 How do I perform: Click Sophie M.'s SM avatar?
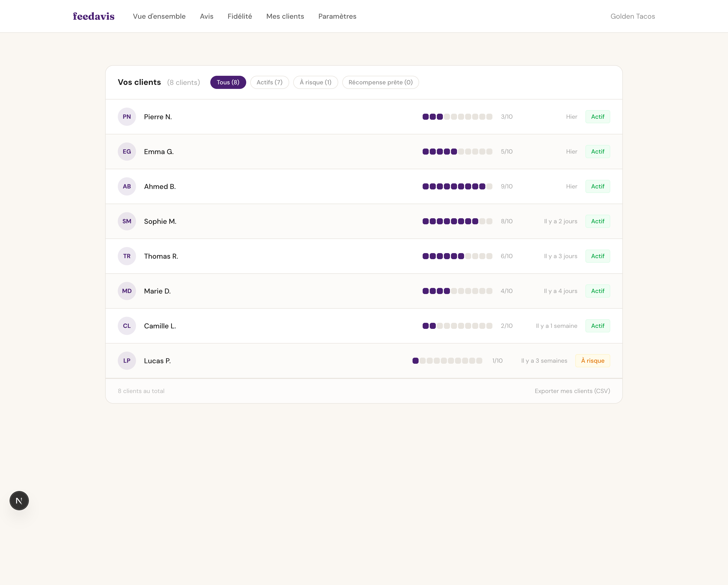click(127, 221)
